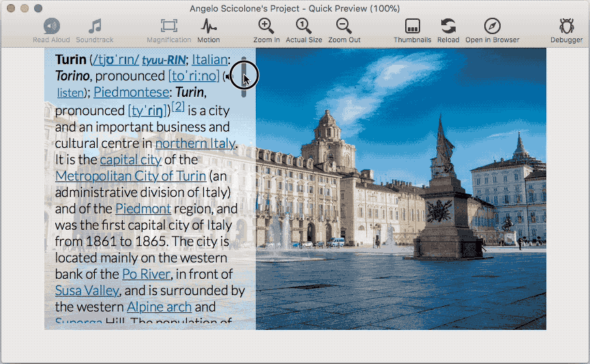Maximize the Quick Preview window
Screen dimensions: 590x364
pyautogui.click(x=38, y=8)
